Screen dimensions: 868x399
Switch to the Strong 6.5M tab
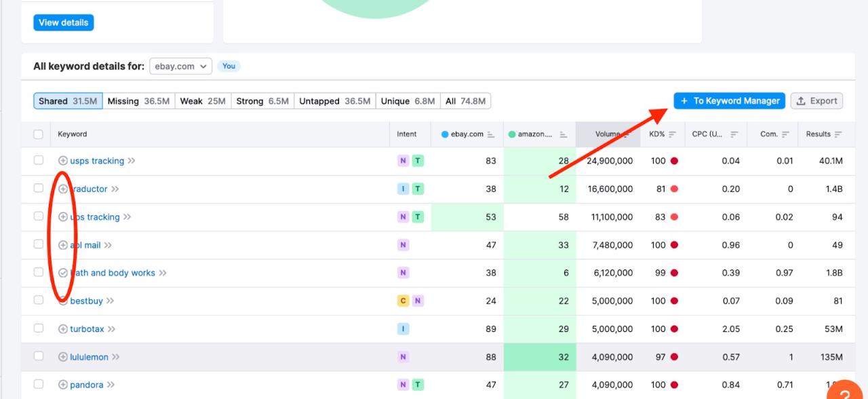coord(262,101)
